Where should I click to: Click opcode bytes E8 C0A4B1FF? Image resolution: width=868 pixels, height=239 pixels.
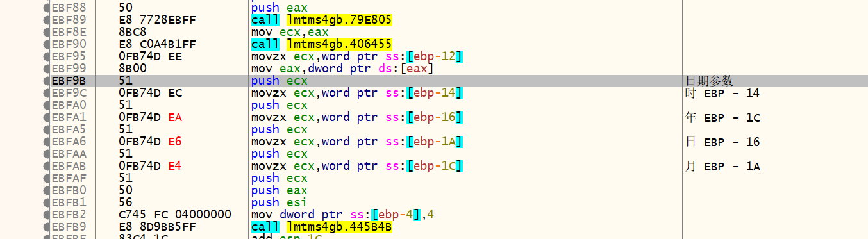[157, 44]
